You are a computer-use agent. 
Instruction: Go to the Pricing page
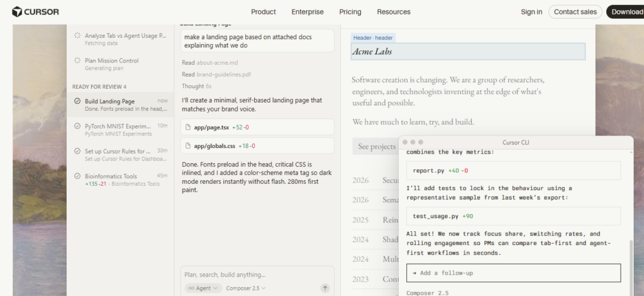(x=350, y=12)
